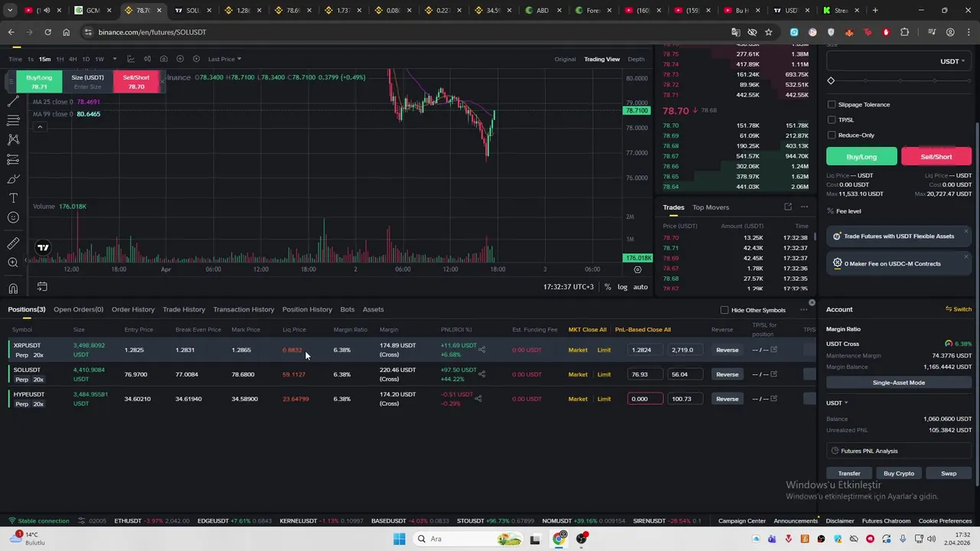Click MKT Close All
Screen dimensions: 980x551
587,330
